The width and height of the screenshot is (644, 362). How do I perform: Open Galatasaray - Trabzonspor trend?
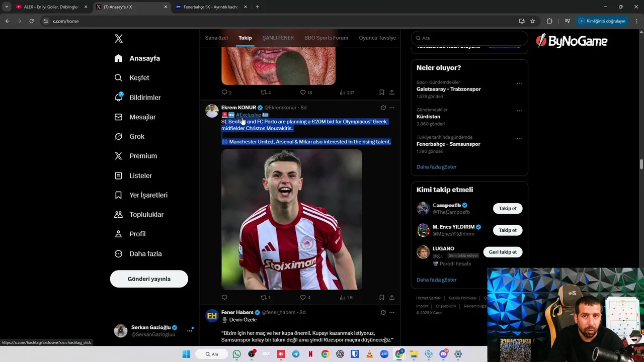(x=448, y=89)
